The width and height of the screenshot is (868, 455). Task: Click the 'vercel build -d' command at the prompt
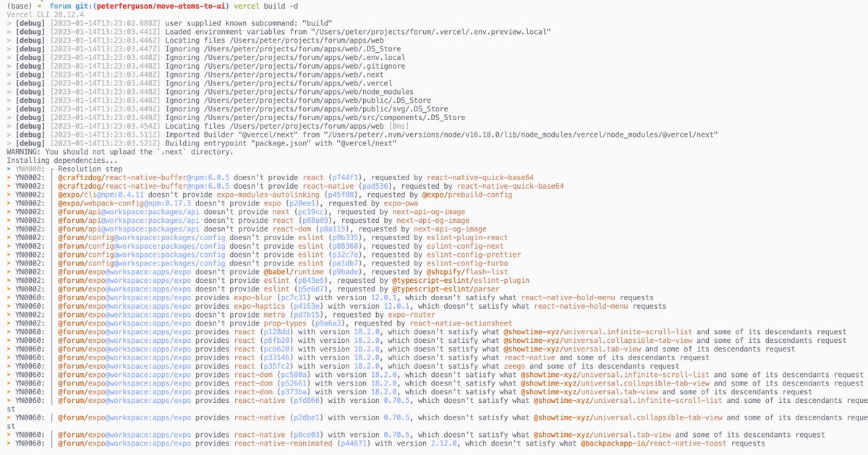[x=264, y=6]
